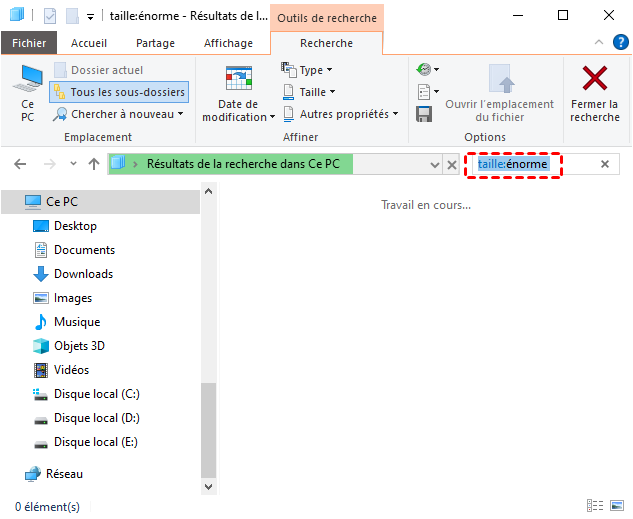This screenshot has height=519, width=633.
Task: Expand address bar history dropdown
Action: pos(434,165)
